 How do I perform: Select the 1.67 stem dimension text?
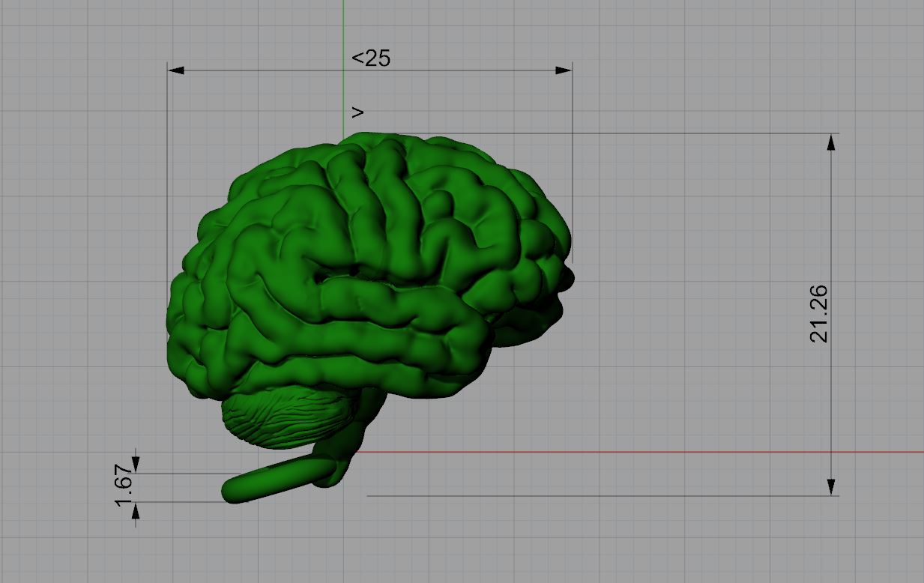124,486
